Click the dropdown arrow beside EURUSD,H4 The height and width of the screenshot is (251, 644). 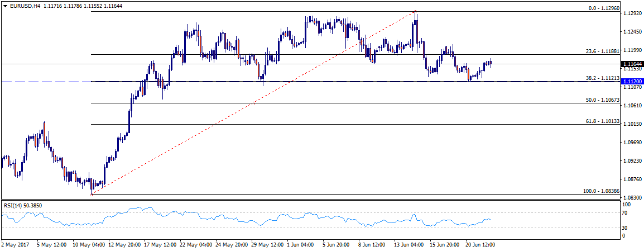[x=5, y=5]
